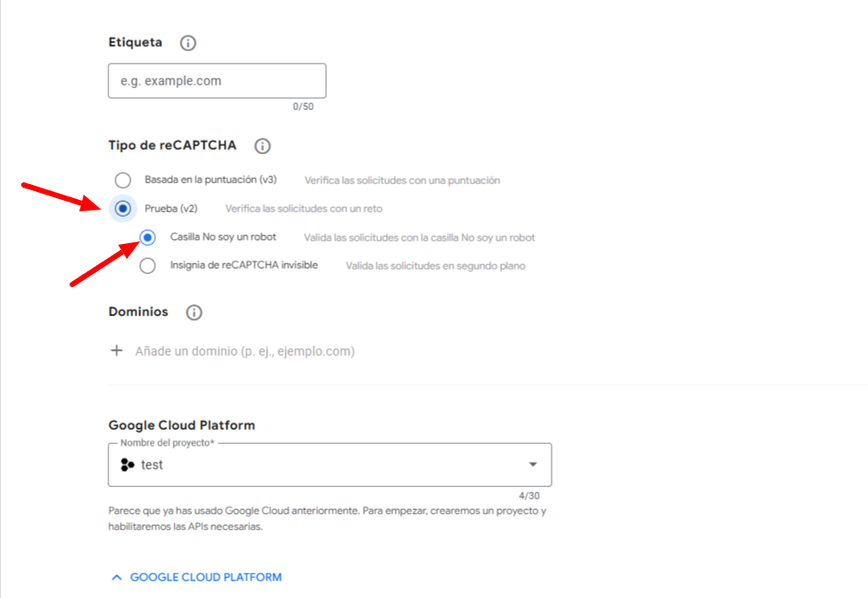Click the Añade un dominio field
The height and width of the screenshot is (598, 868).
[245, 351]
